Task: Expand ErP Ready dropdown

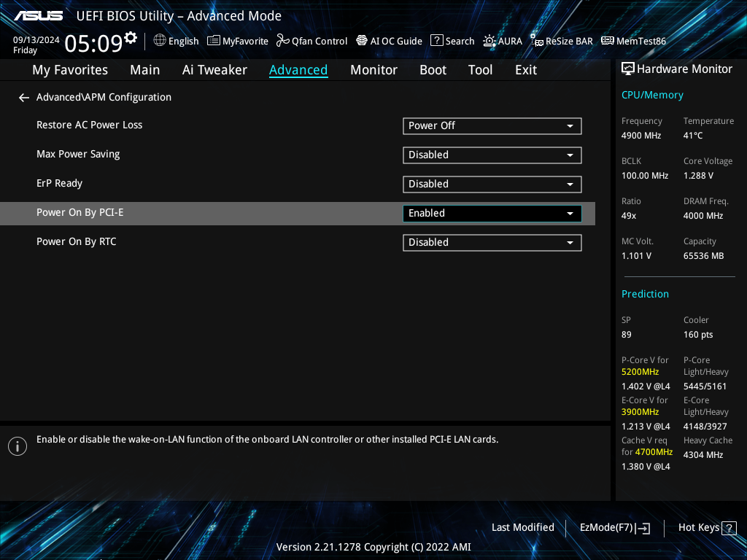Action: [x=492, y=184]
